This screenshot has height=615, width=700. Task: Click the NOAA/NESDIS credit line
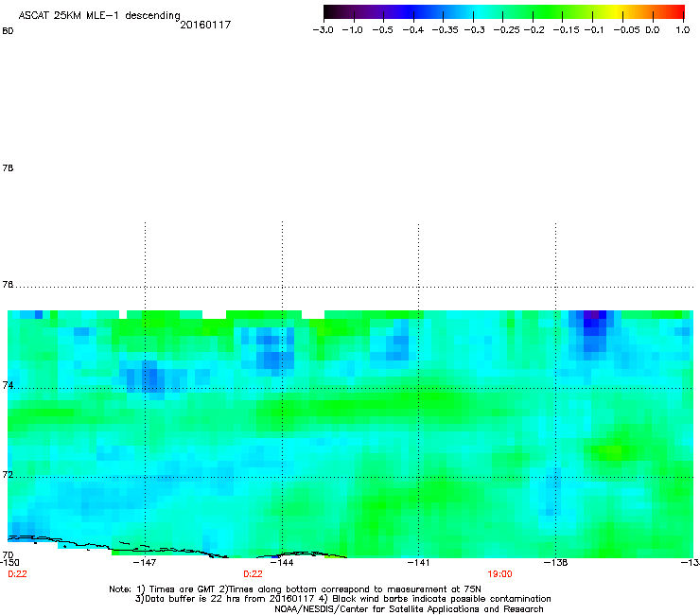[x=409, y=608]
